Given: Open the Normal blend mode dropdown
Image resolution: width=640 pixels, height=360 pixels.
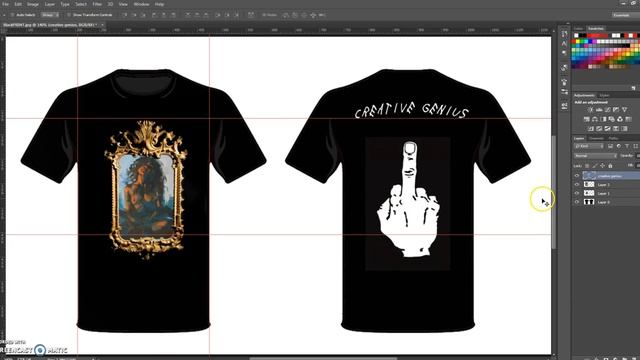Looking at the screenshot, I should 596,156.
